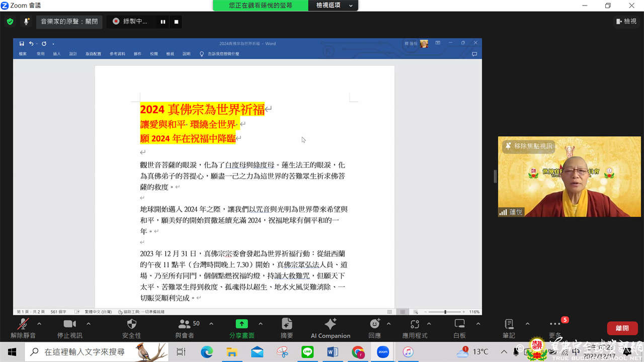
Task: Stop video (停止視訊) camera toggle
Action: [x=69, y=324]
